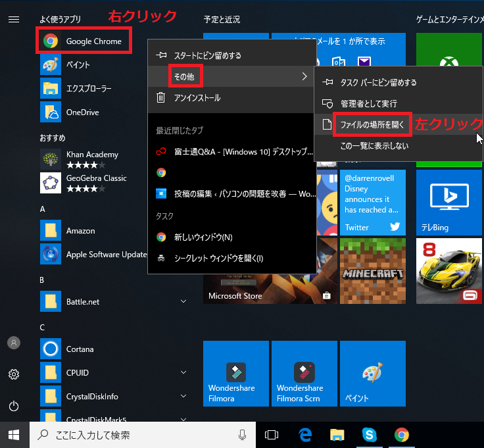Click in the ここに入力して検索 search box
This screenshot has width=484, height=448.
(143, 435)
